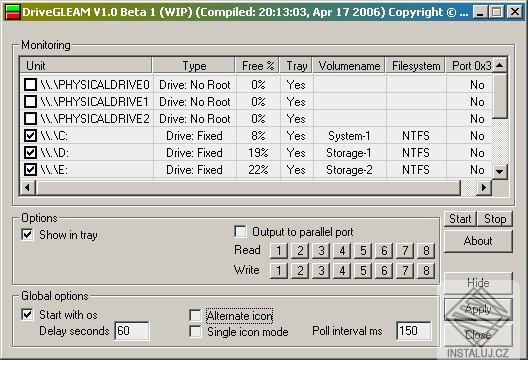This screenshot has height=380, width=528.
Task: Uncheck the D: drive monitoring checkbox
Action: 30,153
